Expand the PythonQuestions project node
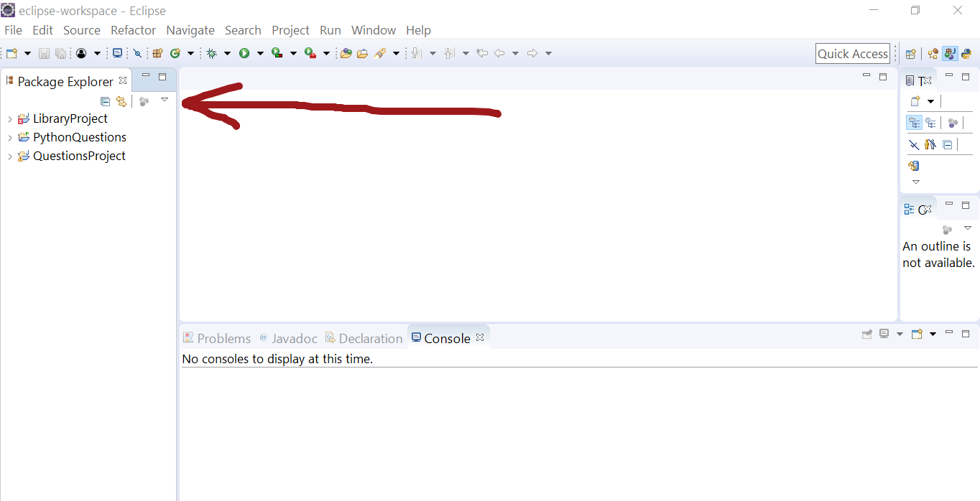 tap(9, 138)
